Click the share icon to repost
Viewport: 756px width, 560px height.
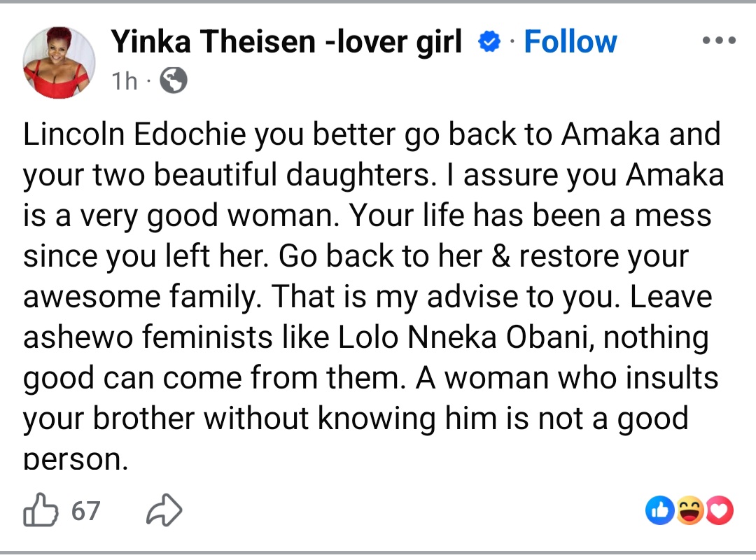pyautogui.click(x=164, y=510)
